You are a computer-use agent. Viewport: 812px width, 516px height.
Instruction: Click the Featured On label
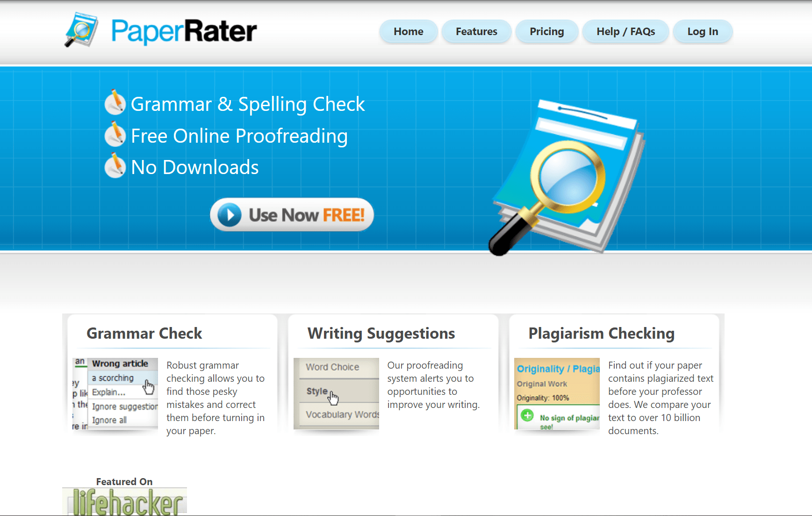click(x=124, y=481)
